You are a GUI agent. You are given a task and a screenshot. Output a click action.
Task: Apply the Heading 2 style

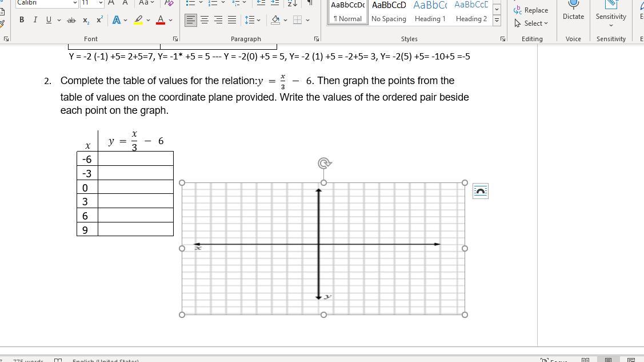[471, 13]
